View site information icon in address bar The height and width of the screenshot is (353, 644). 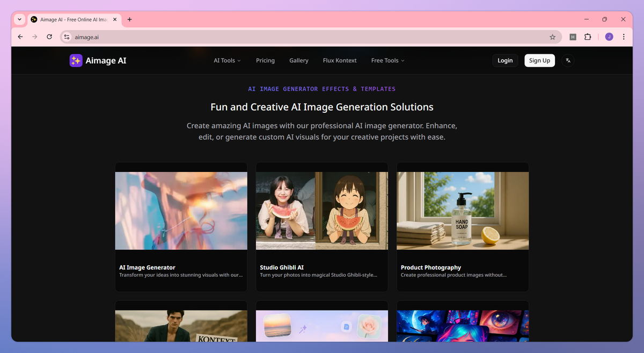click(67, 37)
